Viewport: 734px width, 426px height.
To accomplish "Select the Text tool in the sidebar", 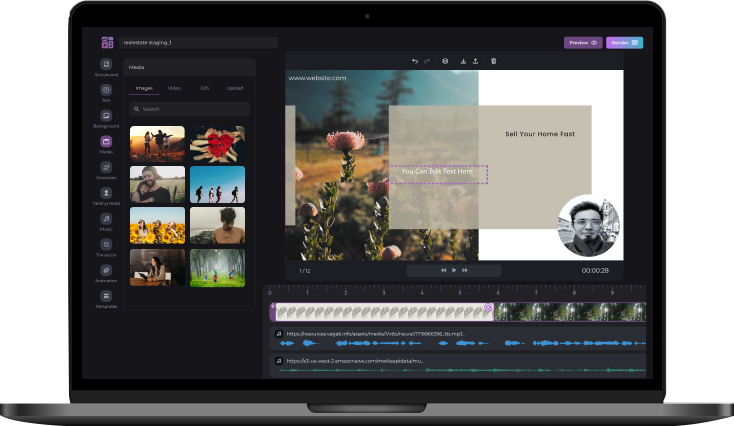I will pyautogui.click(x=106, y=91).
